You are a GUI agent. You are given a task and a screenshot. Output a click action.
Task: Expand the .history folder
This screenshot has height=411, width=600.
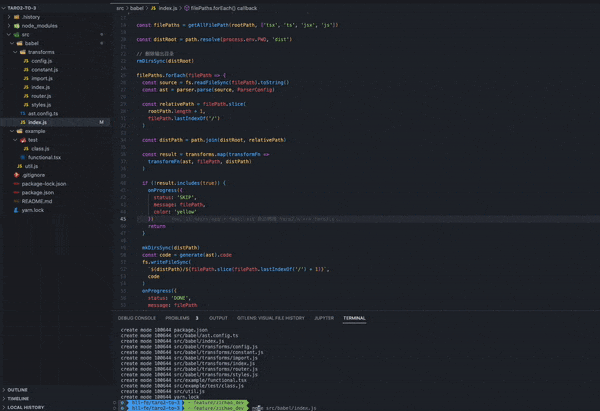[9, 17]
